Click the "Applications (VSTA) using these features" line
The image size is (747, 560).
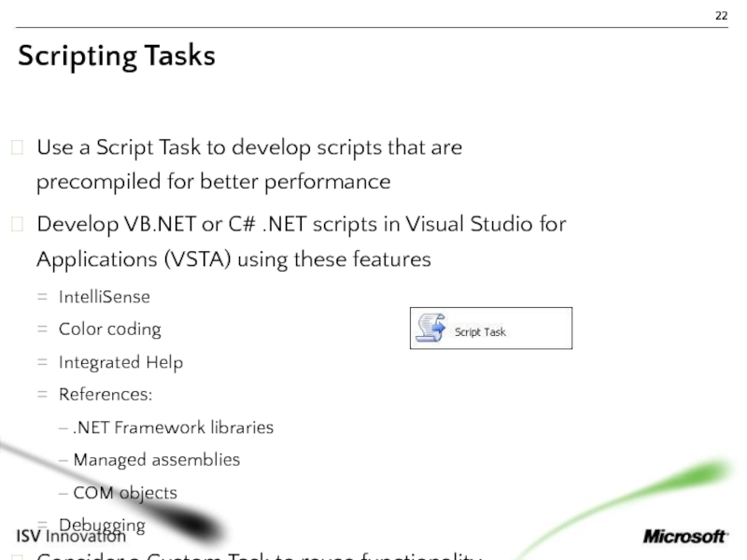tap(233, 259)
